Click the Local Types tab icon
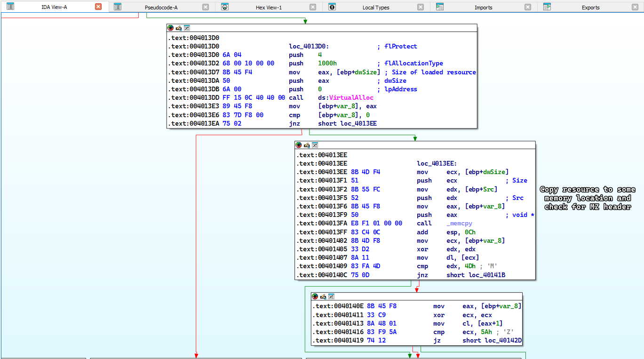The image size is (644, 359). coord(332,7)
